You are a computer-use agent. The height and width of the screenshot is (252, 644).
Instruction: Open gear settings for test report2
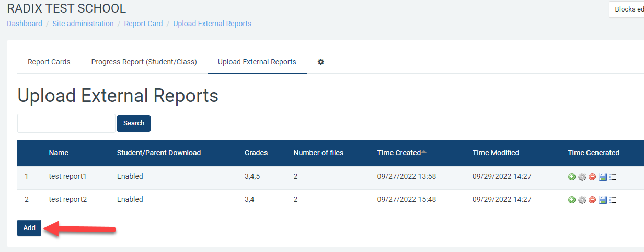coord(582,200)
